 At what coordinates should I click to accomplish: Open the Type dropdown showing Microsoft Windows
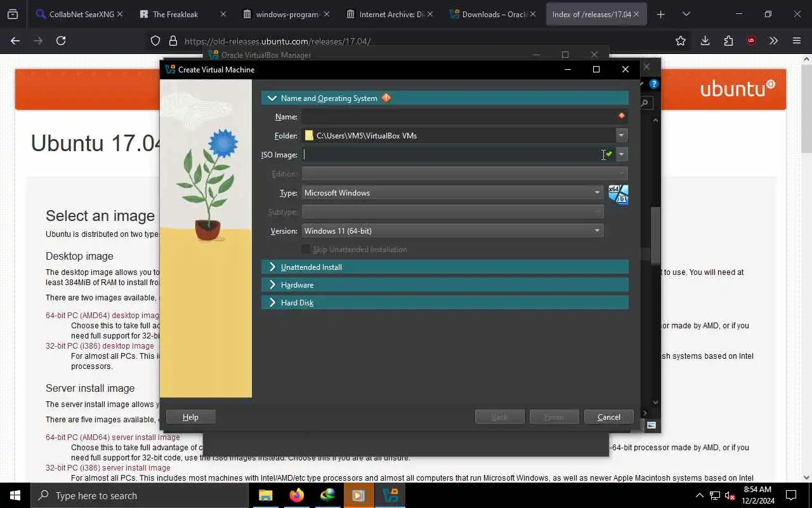[452, 192]
